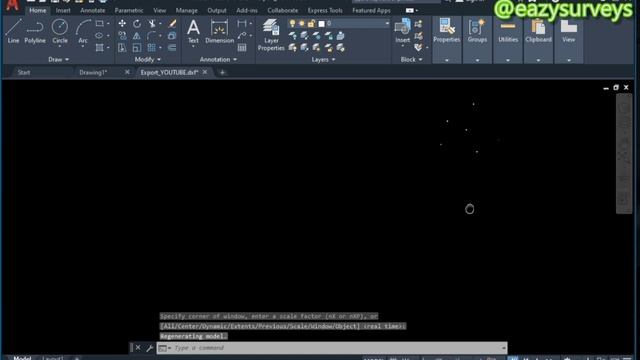
Task: Open the View panel flyout
Action: [x=569, y=60]
